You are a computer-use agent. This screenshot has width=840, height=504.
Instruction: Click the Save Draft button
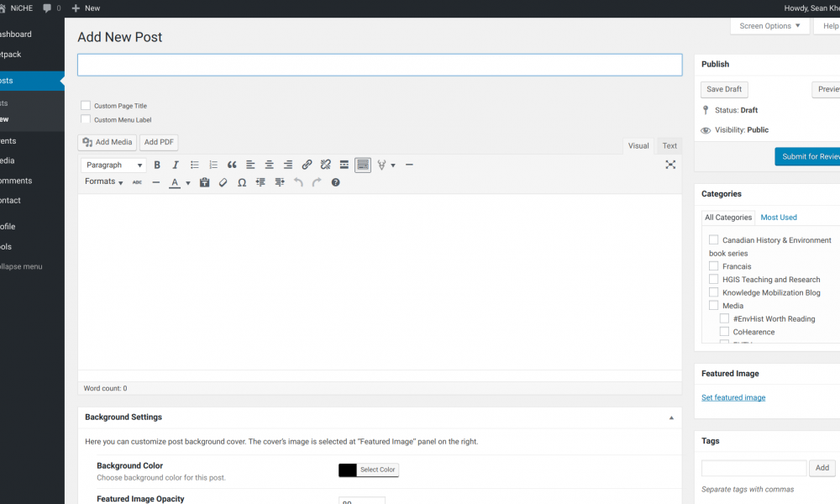[724, 89]
